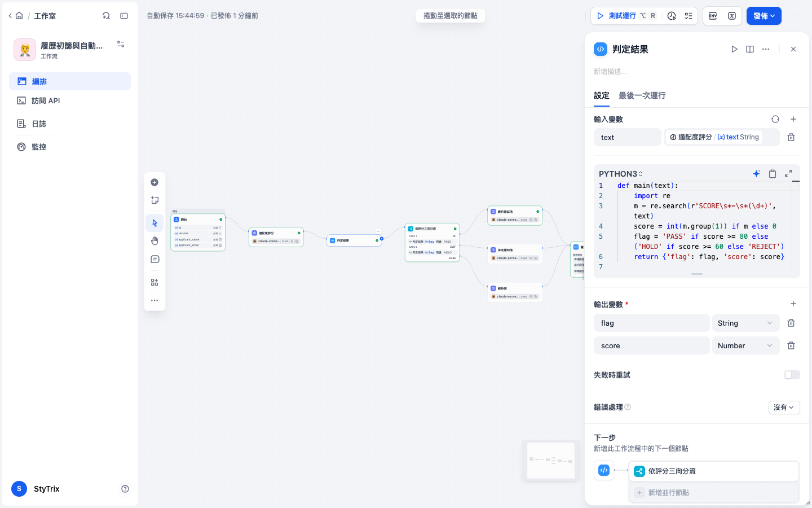Toggle the 失敗時重試 retry switch
Image resolution: width=812 pixels, height=508 pixels.
point(792,375)
